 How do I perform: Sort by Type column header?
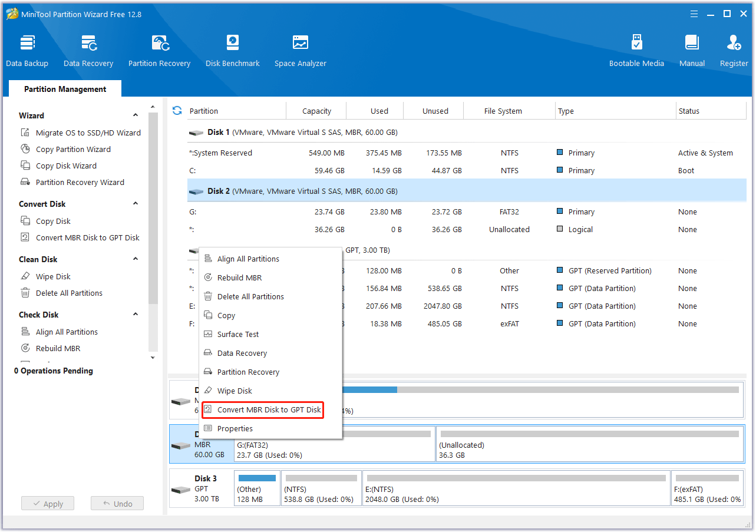(x=616, y=111)
